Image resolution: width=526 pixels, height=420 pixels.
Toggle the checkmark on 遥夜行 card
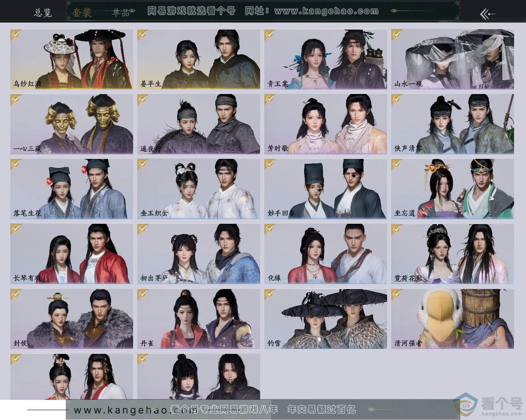tap(143, 99)
